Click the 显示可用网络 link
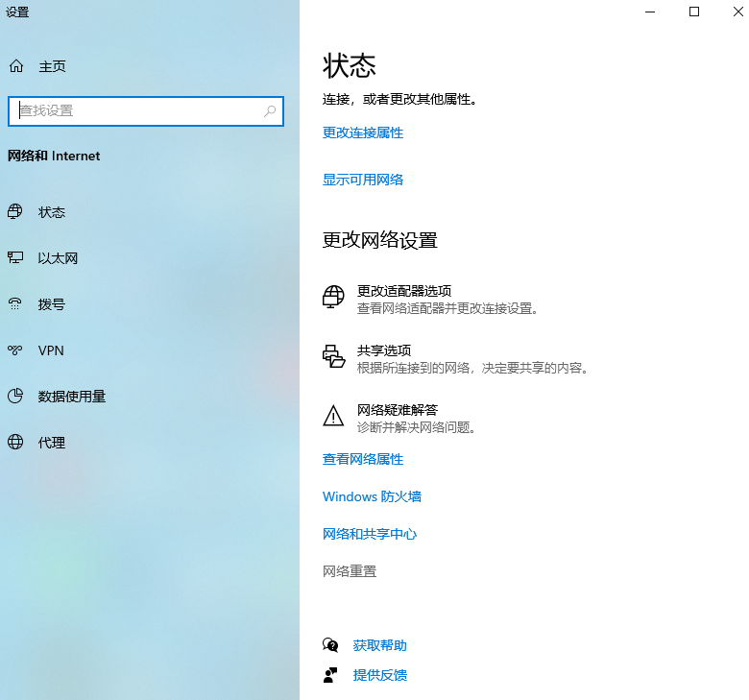 [363, 180]
